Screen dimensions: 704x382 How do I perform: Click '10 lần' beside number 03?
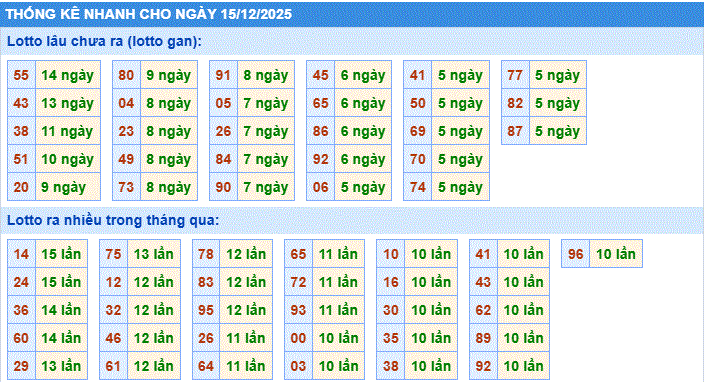coord(339,366)
